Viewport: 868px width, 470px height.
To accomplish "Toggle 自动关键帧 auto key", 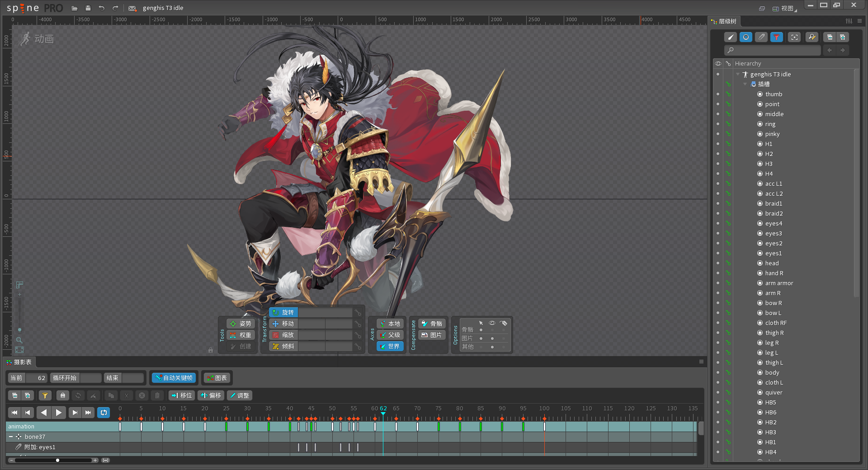I will click(x=174, y=378).
